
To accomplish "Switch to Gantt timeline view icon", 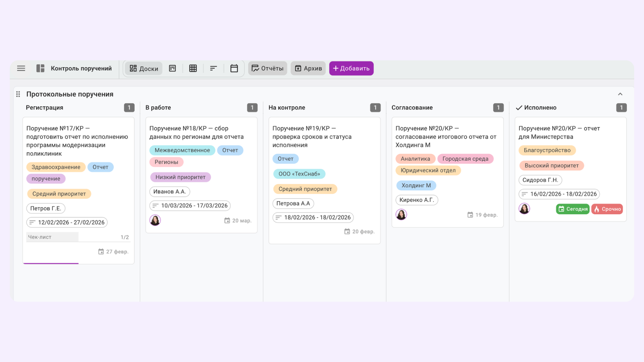I will click(213, 68).
